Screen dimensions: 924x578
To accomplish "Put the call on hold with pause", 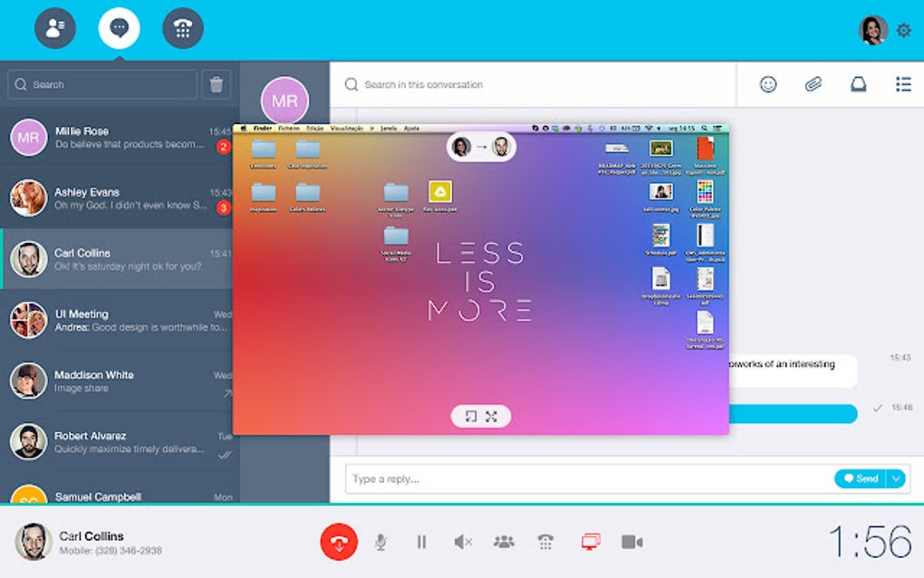I will pos(421,541).
